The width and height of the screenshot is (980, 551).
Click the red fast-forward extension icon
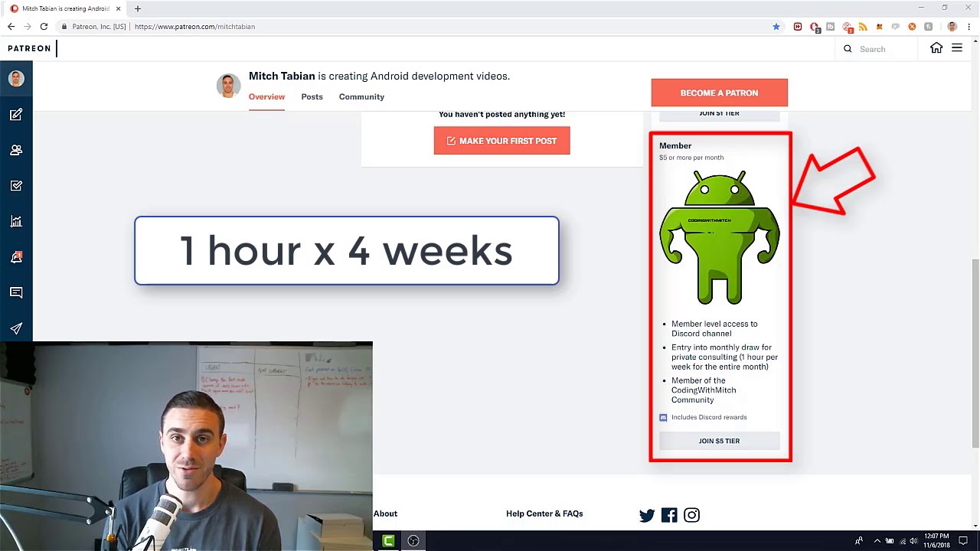[x=798, y=27]
